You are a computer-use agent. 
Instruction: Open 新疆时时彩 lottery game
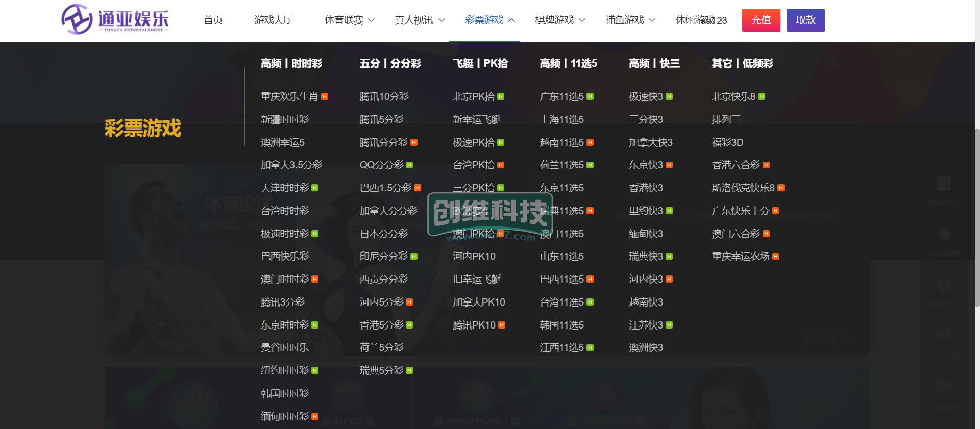tap(285, 119)
